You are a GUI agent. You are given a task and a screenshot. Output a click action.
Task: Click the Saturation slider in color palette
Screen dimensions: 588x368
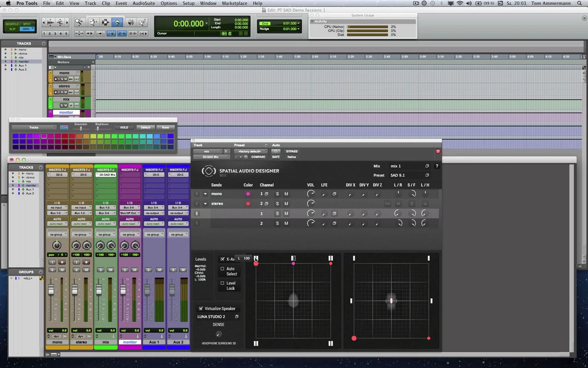pyautogui.click(x=81, y=128)
